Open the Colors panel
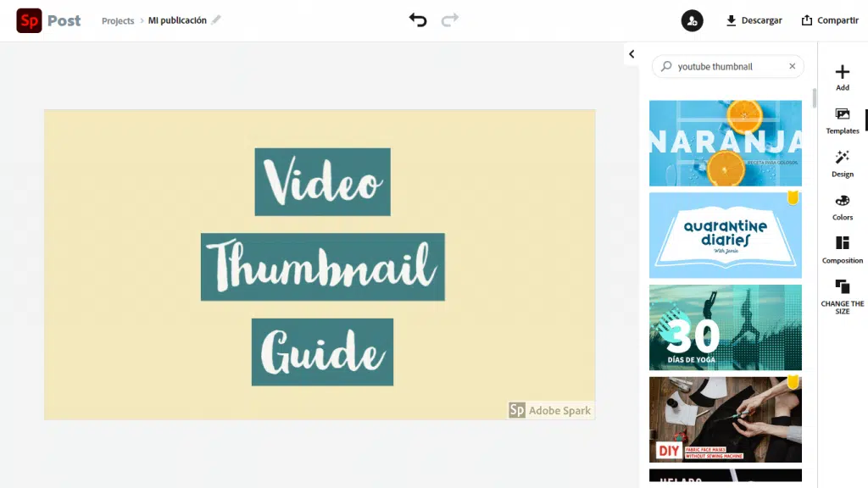The width and height of the screenshot is (868, 488). click(x=842, y=206)
